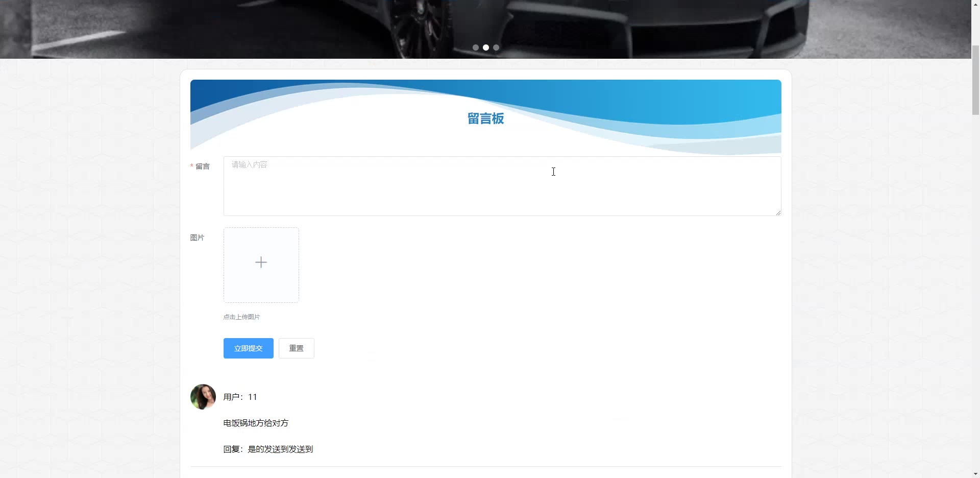
Task: Click the 留言板 heading text
Action: click(x=486, y=118)
